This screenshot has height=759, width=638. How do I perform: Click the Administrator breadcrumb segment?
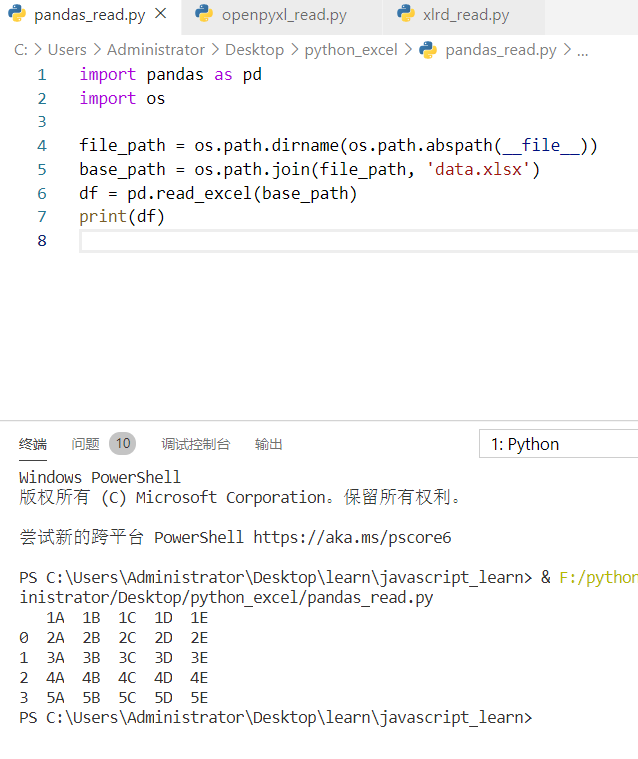156,50
